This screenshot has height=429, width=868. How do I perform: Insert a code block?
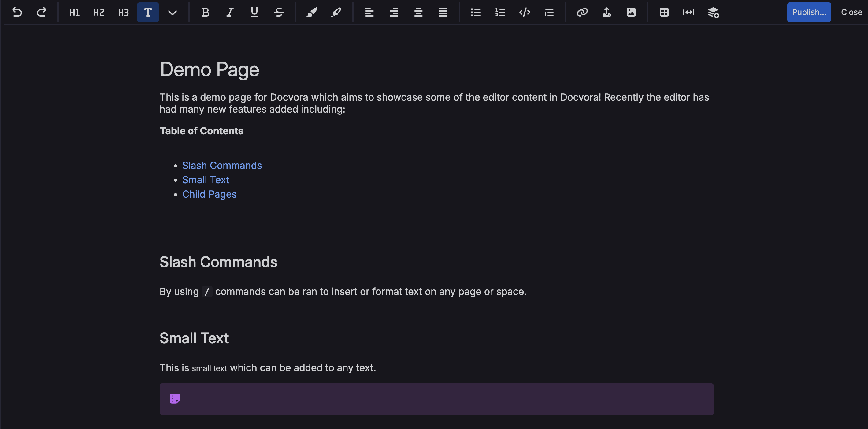525,13
